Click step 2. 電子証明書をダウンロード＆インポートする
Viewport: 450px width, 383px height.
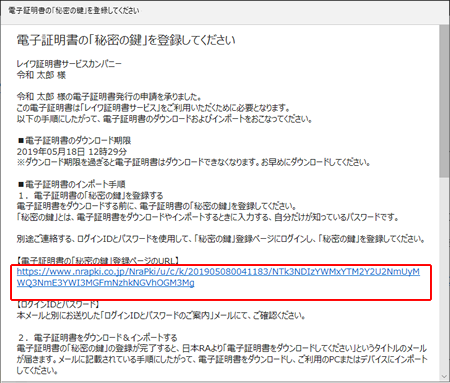97,337
